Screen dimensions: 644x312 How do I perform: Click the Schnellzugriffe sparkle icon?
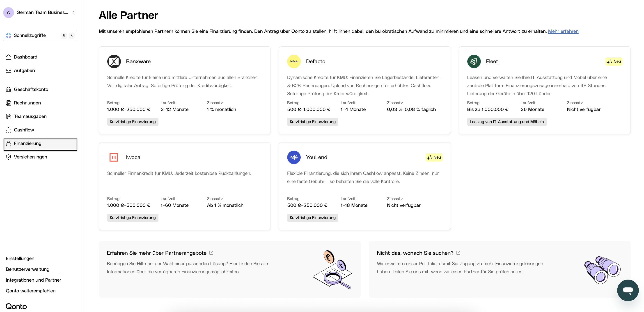click(9, 35)
